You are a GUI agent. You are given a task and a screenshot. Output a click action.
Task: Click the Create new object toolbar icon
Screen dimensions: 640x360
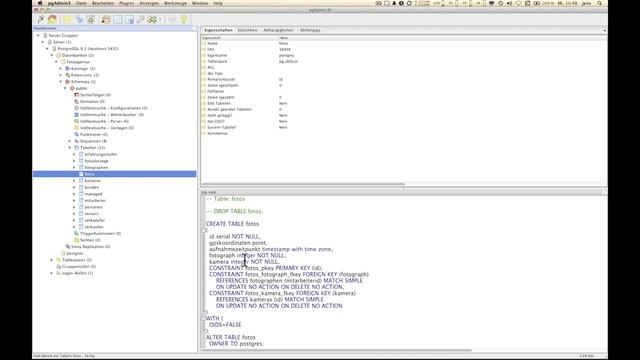pyautogui.click(x=79, y=19)
